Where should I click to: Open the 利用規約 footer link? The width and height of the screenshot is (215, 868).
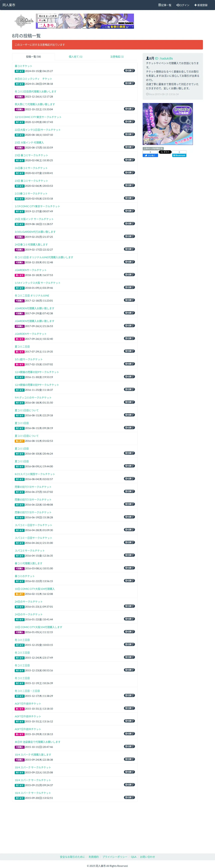click(94, 857)
